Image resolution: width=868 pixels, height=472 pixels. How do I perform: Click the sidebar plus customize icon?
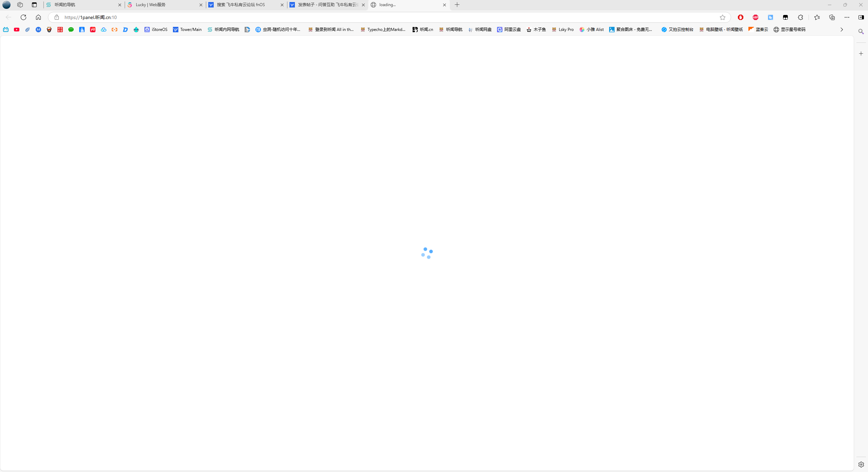[x=861, y=54]
